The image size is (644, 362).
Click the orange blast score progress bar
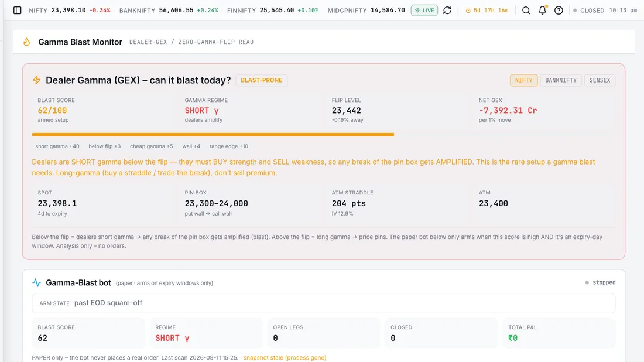213,134
